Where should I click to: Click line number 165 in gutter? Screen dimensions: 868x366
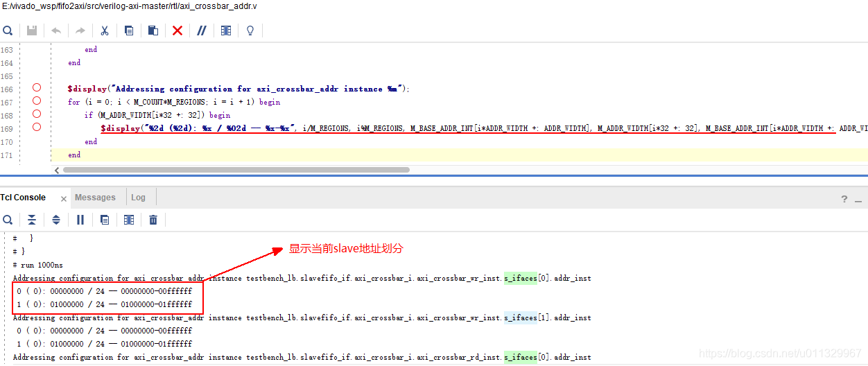[x=7, y=76]
